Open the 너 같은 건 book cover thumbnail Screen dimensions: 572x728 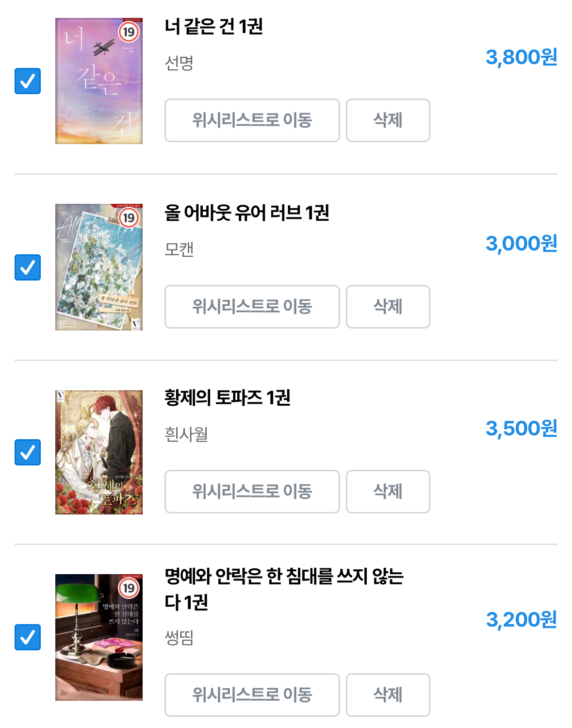pyautogui.click(x=99, y=81)
